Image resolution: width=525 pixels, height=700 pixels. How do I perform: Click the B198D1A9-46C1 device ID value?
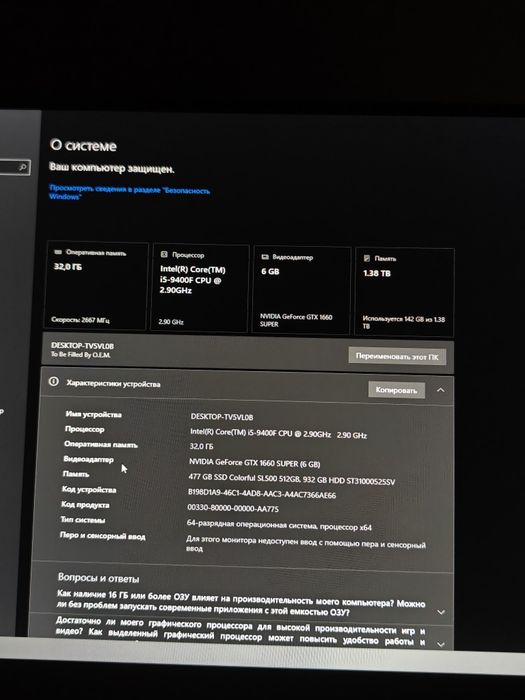point(262,494)
